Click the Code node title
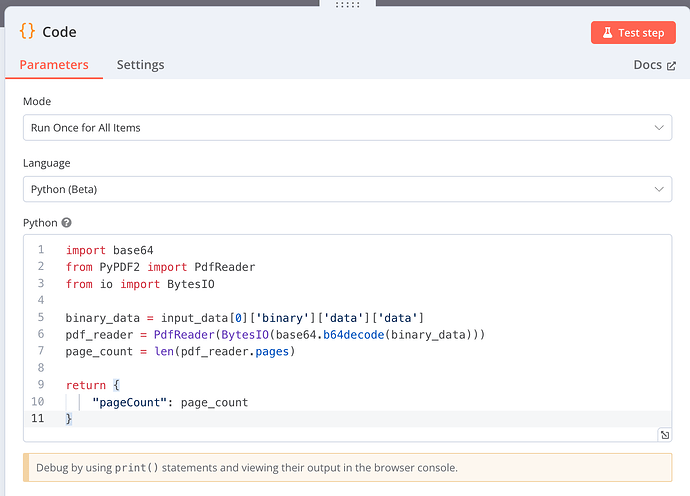This screenshot has width=690, height=496. (x=59, y=32)
